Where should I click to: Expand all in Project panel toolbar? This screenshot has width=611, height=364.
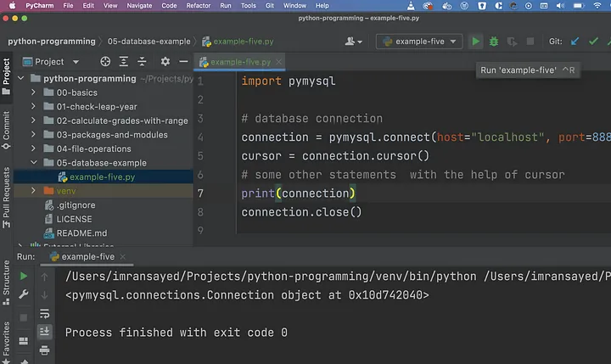(124, 62)
